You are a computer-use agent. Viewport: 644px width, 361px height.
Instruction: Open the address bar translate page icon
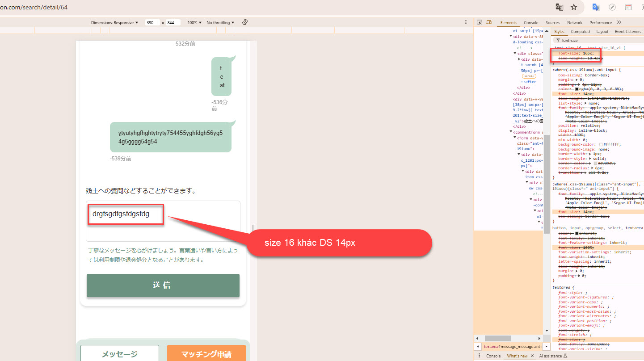point(559,7)
